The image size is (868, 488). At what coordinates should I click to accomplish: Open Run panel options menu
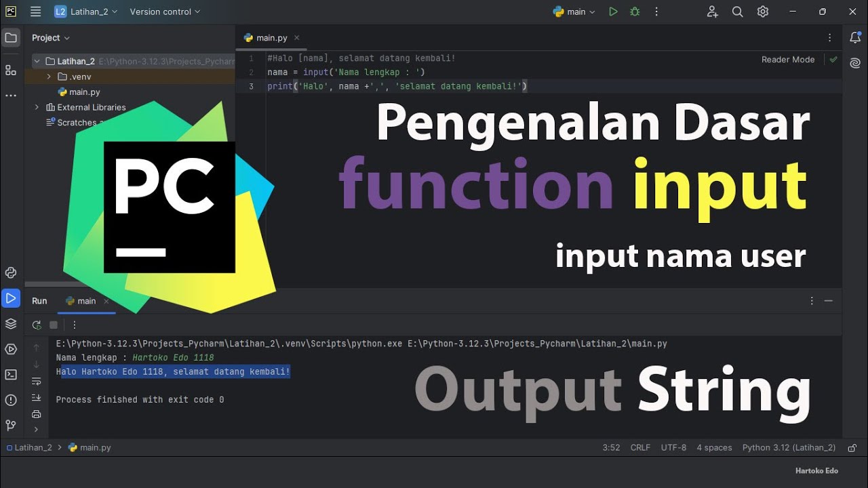click(812, 301)
